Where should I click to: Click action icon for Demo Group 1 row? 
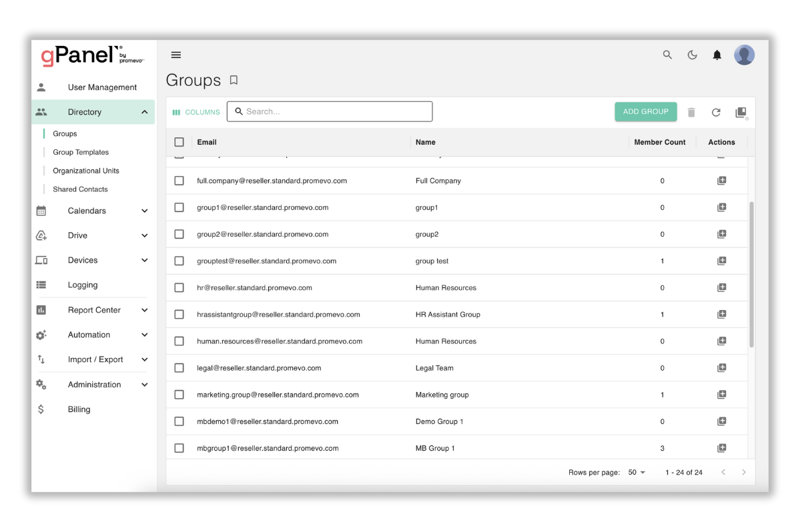pyautogui.click(x=721, y=421)
